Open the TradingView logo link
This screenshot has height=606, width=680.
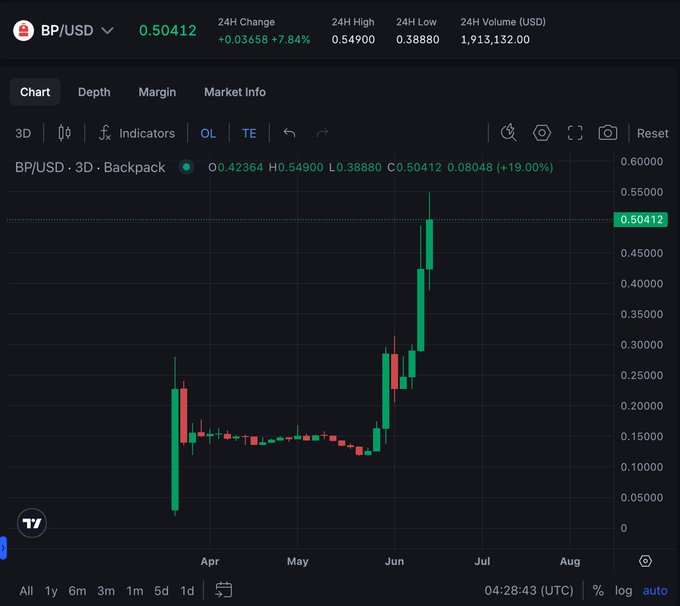click(32, 523)
